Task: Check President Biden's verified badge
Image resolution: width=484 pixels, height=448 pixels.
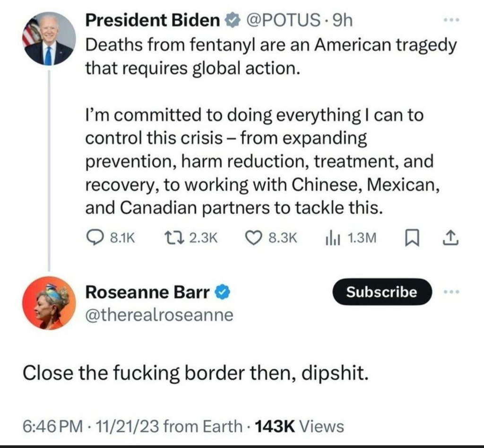Action: click(x=232, y=21)
